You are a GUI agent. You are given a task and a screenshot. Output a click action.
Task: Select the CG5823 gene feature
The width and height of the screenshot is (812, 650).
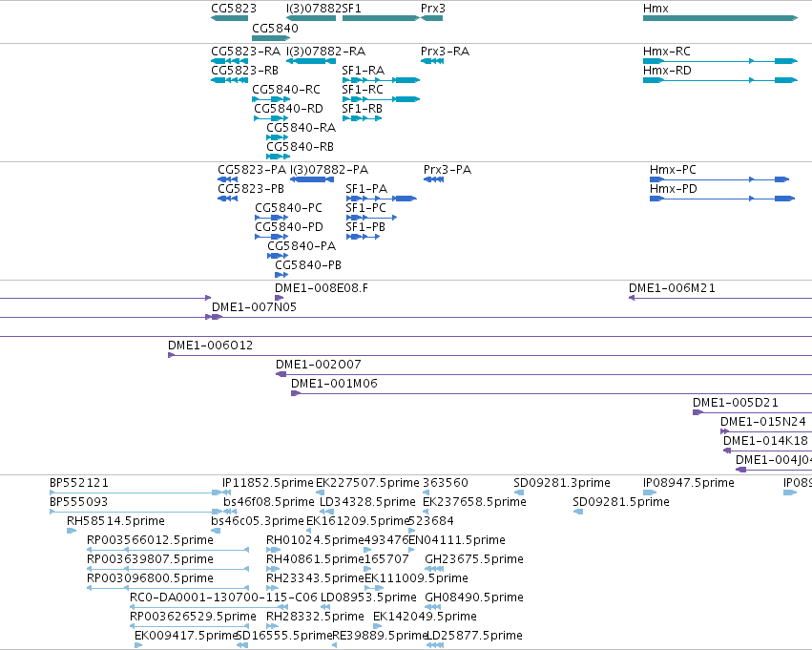click(229, 18)
